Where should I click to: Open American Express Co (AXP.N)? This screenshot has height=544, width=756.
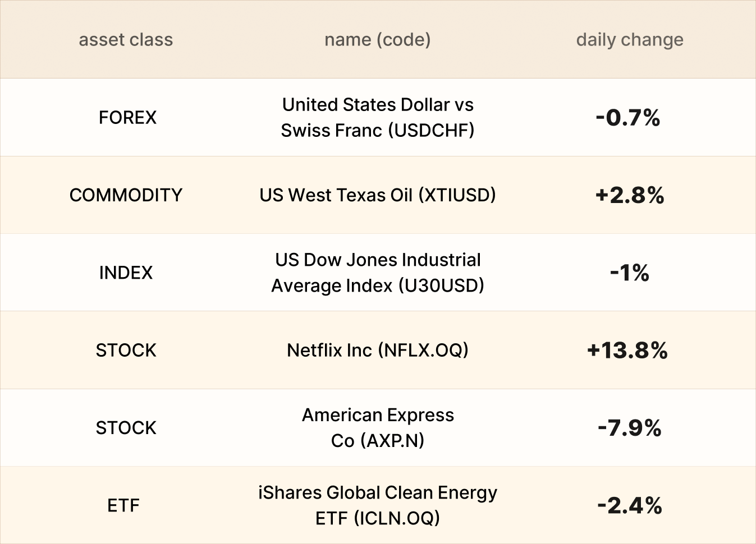(377, 427)
